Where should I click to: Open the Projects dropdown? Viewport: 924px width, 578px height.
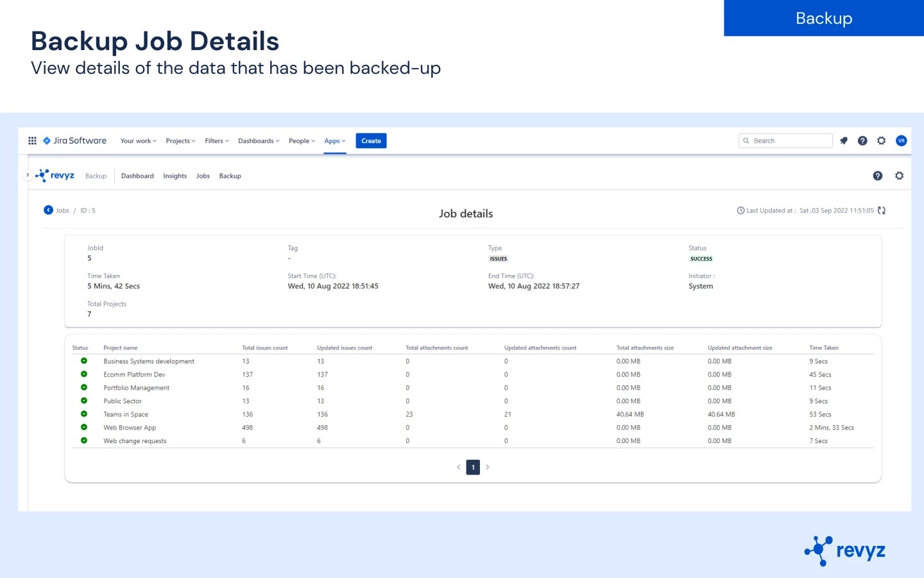(181, 141)
